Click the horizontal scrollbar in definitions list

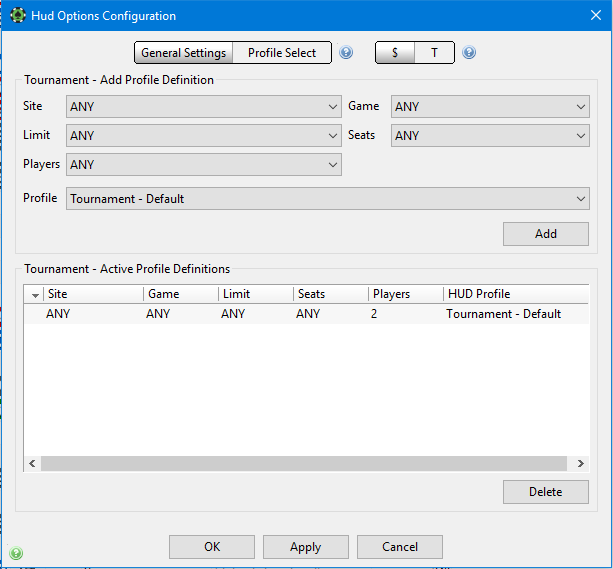tap(304, 463)
